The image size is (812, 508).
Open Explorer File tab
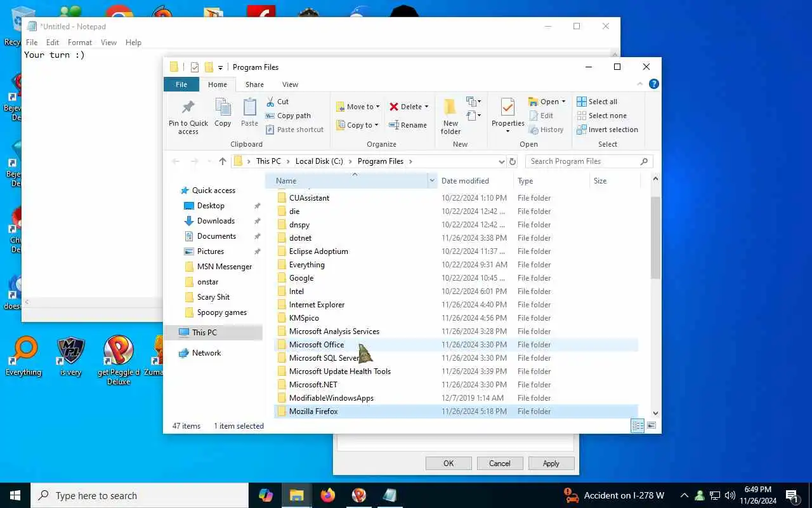pos(181,84)
